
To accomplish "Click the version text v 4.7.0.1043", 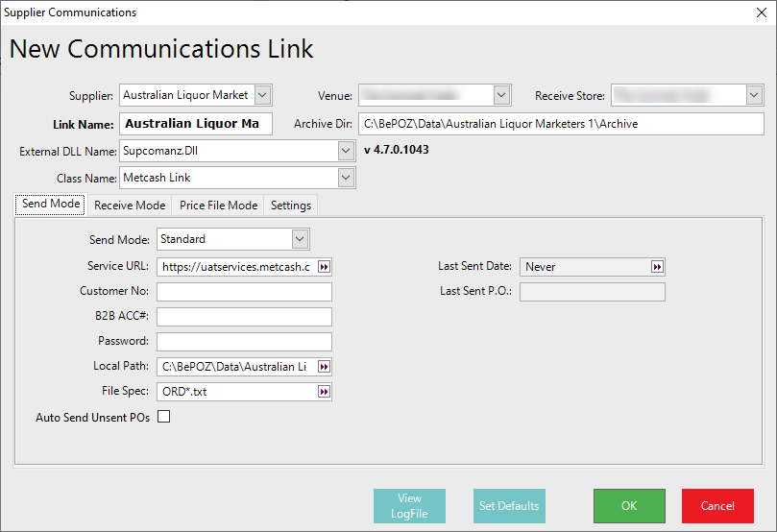I will [x=397, y=150].
